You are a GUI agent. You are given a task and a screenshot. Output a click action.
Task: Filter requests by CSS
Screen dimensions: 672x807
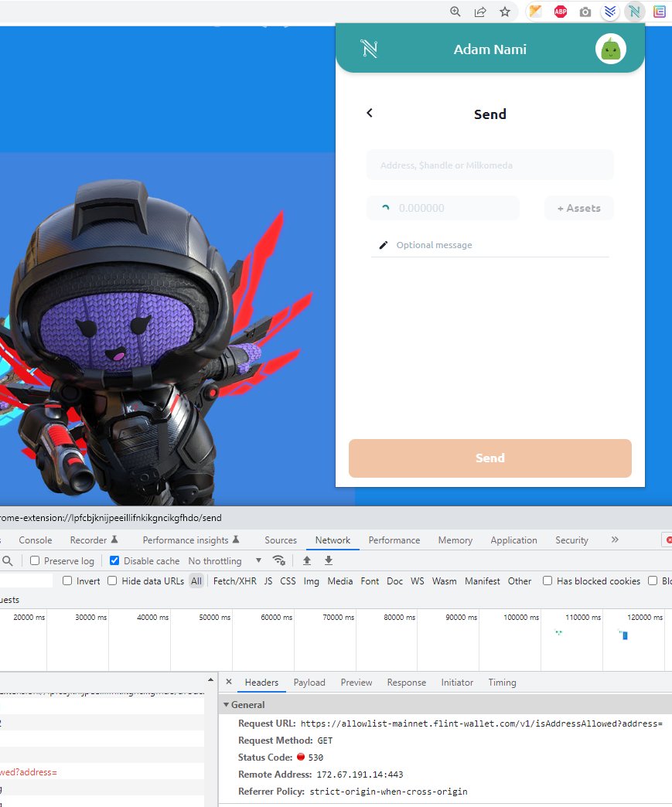click(x=288, y=581)
